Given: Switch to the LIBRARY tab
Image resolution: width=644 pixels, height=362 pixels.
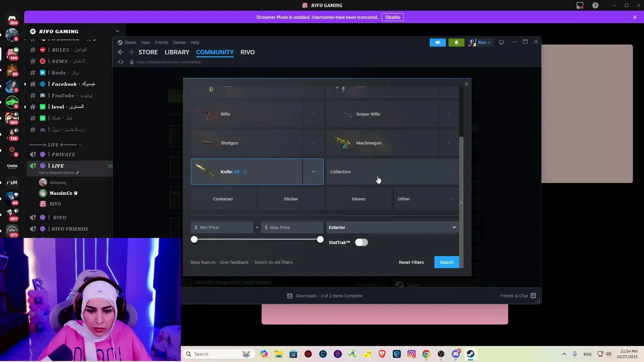Looking at the screenshot, I should click(x=177, y=52).
